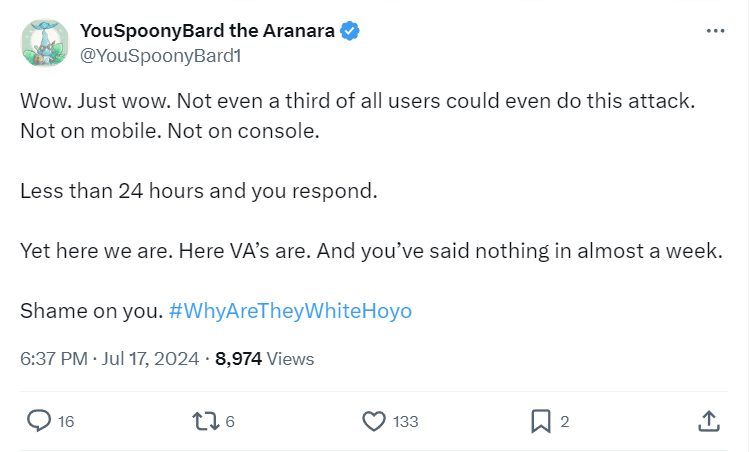Click the bookmark count 2
The width and height of the screenshot is (754, 452).
565,422
